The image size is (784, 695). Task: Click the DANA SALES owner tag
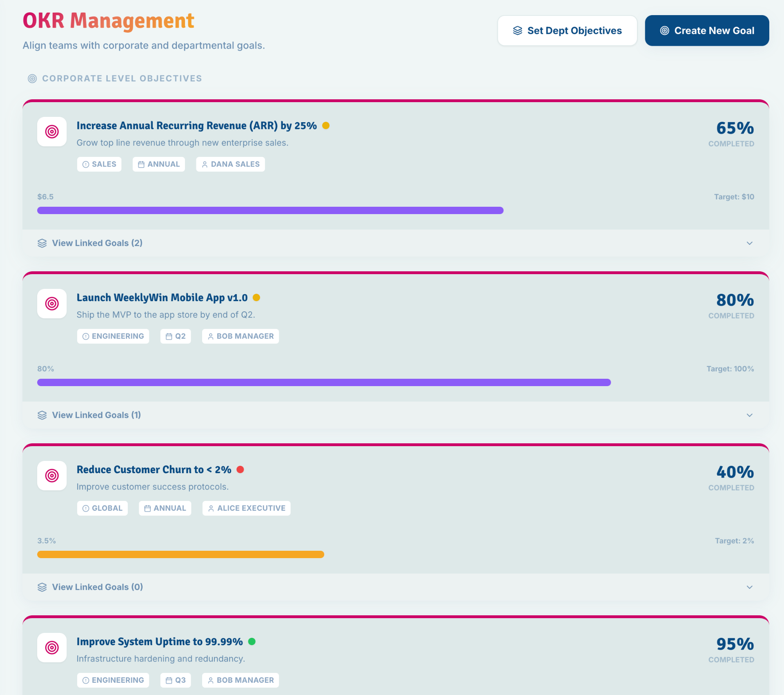point(231,164)
